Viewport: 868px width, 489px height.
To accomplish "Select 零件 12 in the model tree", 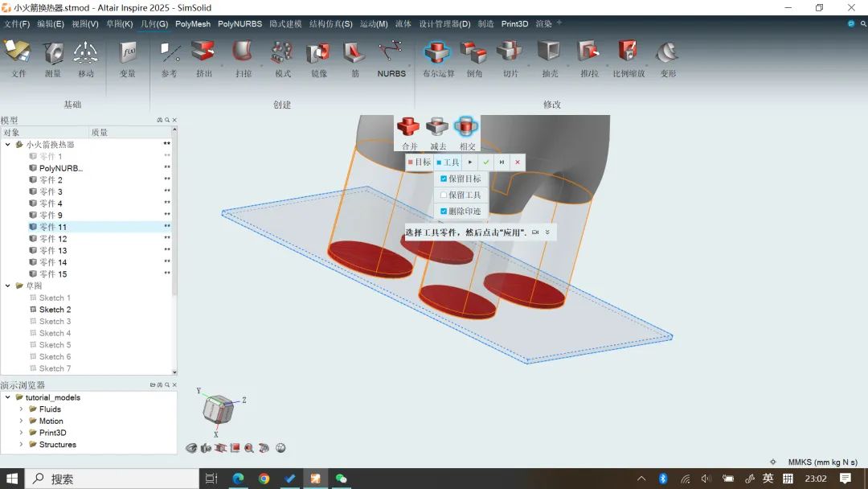I will [x=53, y=239].
